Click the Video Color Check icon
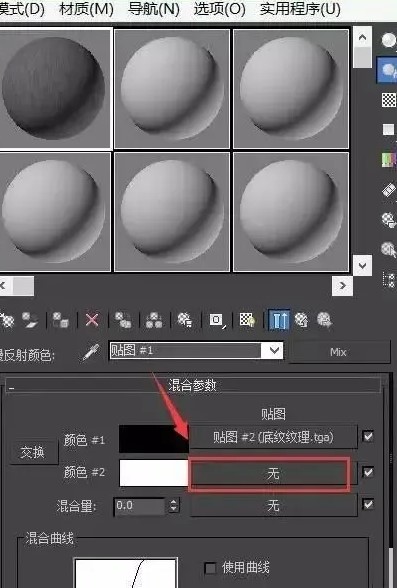Viewport: 397px width, 588px height. 389,160
